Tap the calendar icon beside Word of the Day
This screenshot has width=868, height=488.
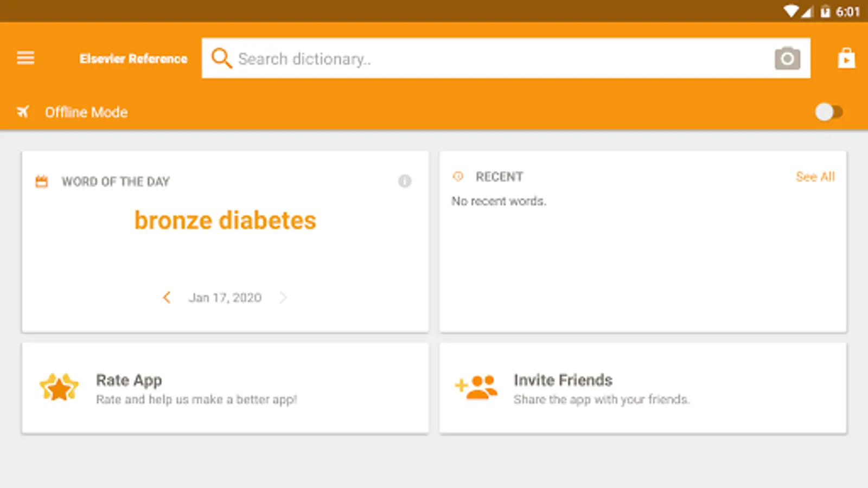(x=42, y=182)
